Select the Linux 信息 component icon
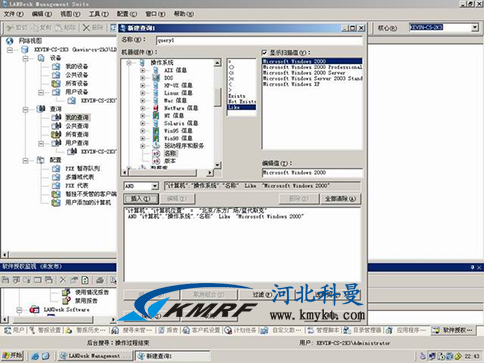Viewport: 484px width, 363px height. [x=156, y=93]
